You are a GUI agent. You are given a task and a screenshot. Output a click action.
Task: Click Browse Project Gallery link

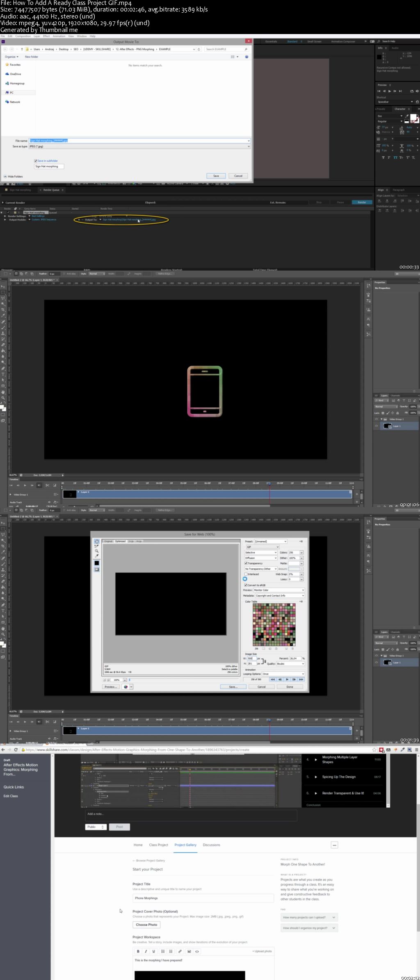pos(148,861)
